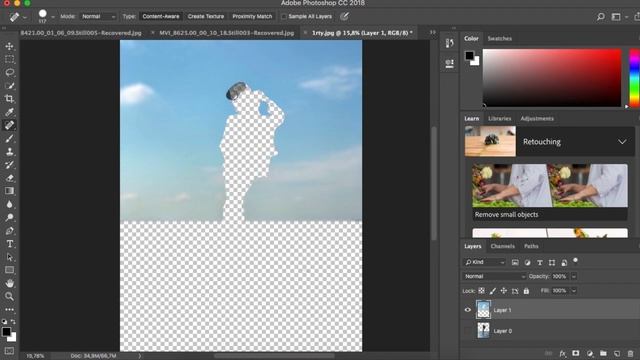Add a layer mask
Viewport: 640px width, 360px height.
coord(576,353)
